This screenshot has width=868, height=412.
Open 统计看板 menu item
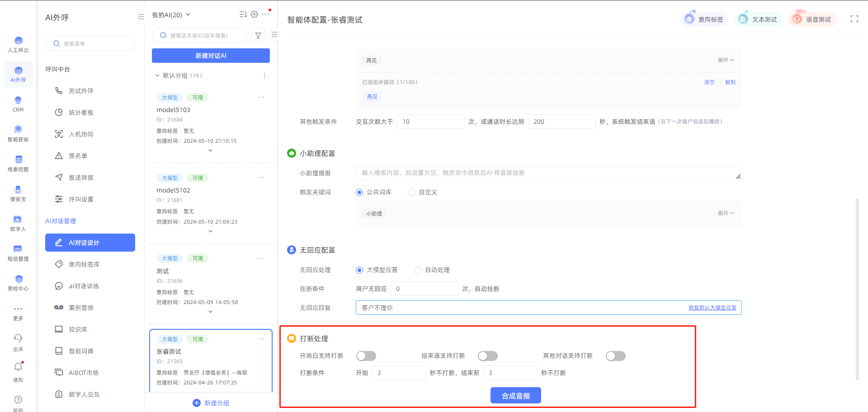(x=90, y=112)
